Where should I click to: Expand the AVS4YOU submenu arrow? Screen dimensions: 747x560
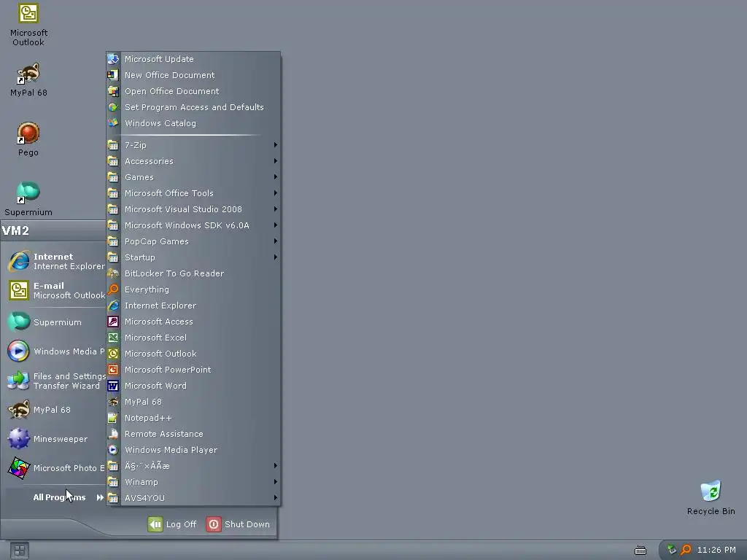tap(275, 497)
